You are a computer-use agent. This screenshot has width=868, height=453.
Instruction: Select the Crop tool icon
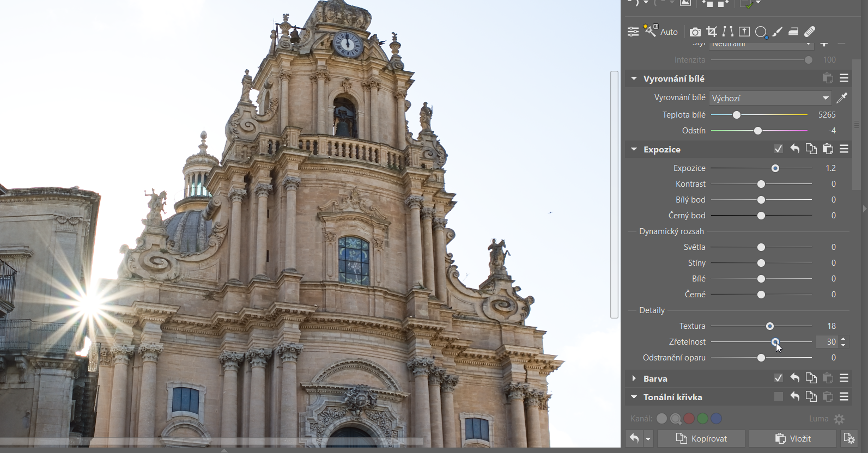[712, 32]
